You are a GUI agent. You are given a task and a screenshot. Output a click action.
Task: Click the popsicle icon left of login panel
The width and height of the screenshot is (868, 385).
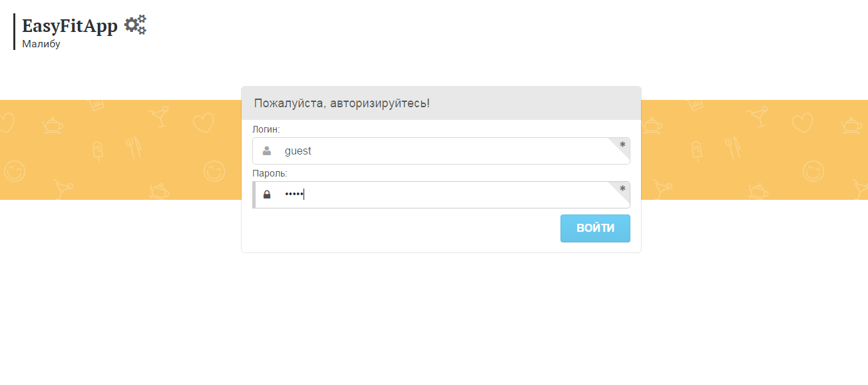click(97, 151)
